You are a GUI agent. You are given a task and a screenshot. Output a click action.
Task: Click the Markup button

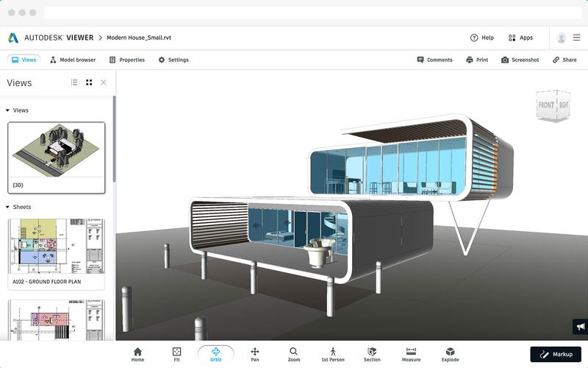(556, 354)
